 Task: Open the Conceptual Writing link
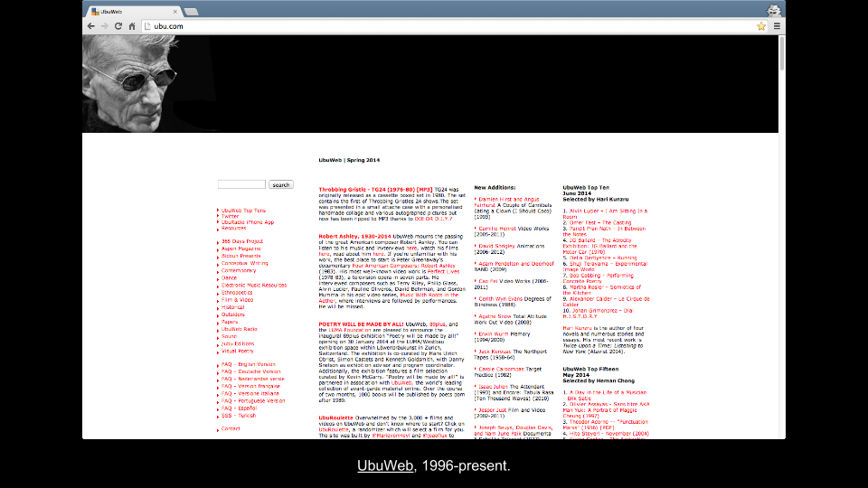[x=244, y=263]
